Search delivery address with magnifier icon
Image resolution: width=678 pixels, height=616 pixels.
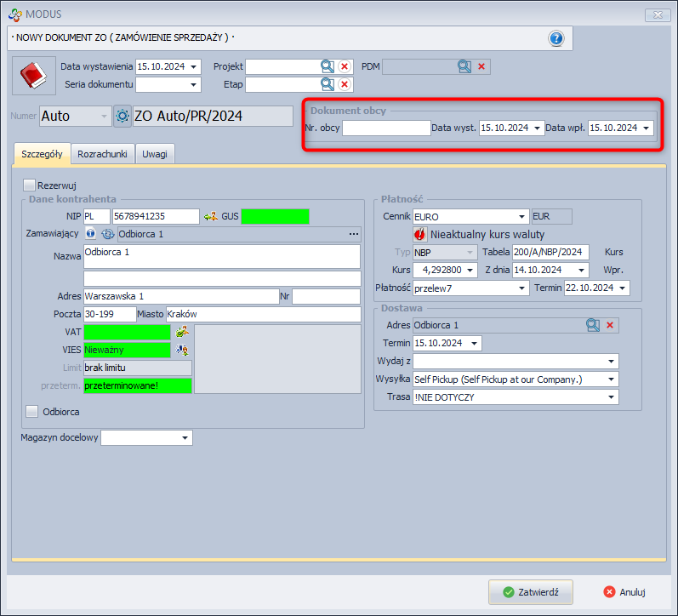(x=593, y=325)
